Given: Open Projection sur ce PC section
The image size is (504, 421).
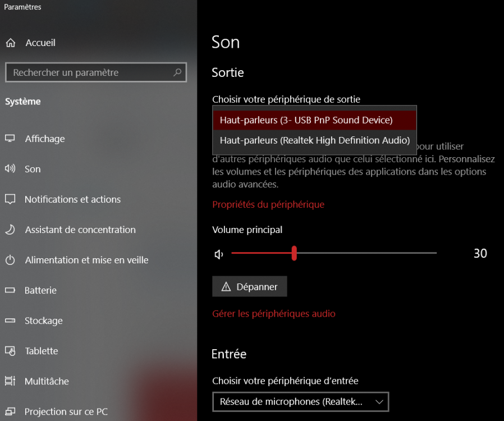Looking at the screenshot, I should click(66, 411).
